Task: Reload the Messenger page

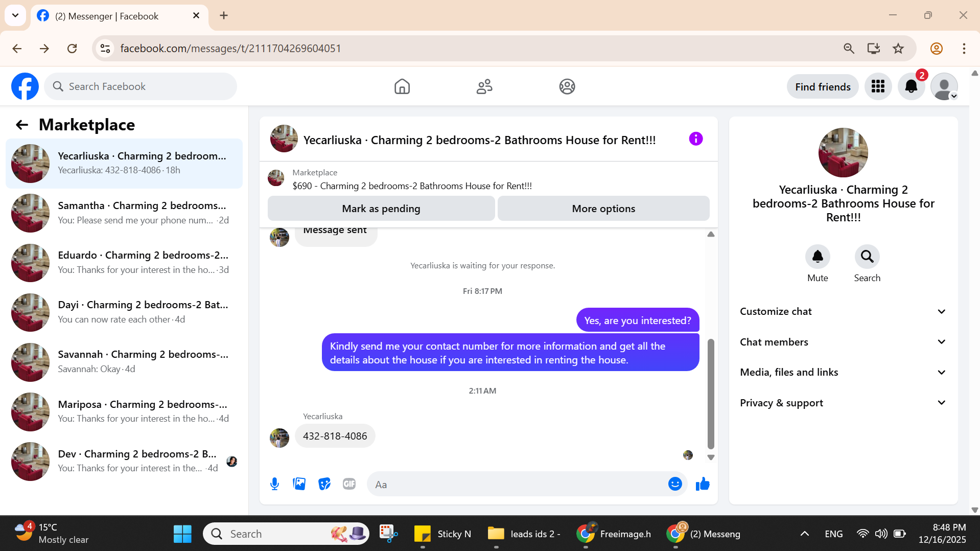Action: (72, 49)
